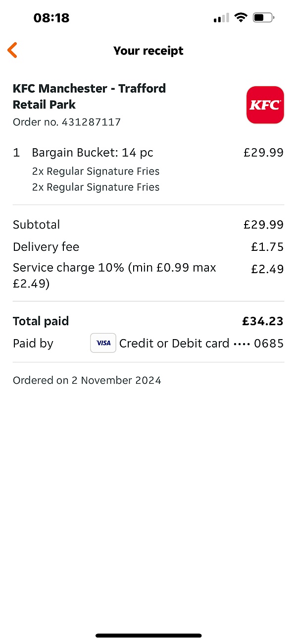Tap the Delivery fee label
This screenshot has height=644, width=297.
click(46, 247)
